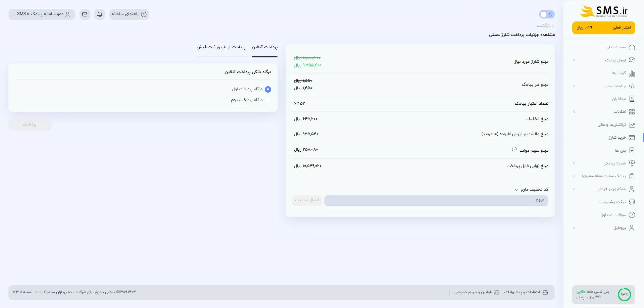Select درگاه پرداخت دوم radio button
Image resolution: width=644 pixels, height=308 pixels.
(268, 100)
